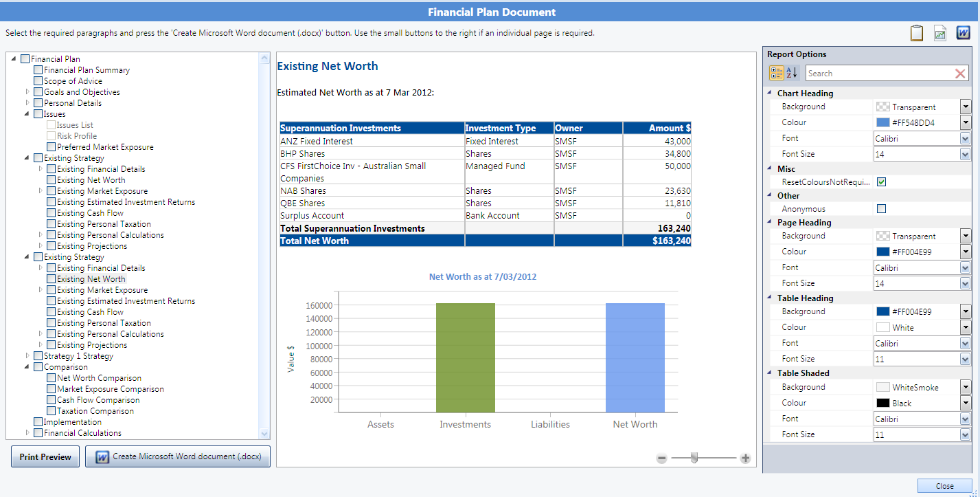
Task: Click the tree scrollbar down arrow
Action: click(264, 434)
